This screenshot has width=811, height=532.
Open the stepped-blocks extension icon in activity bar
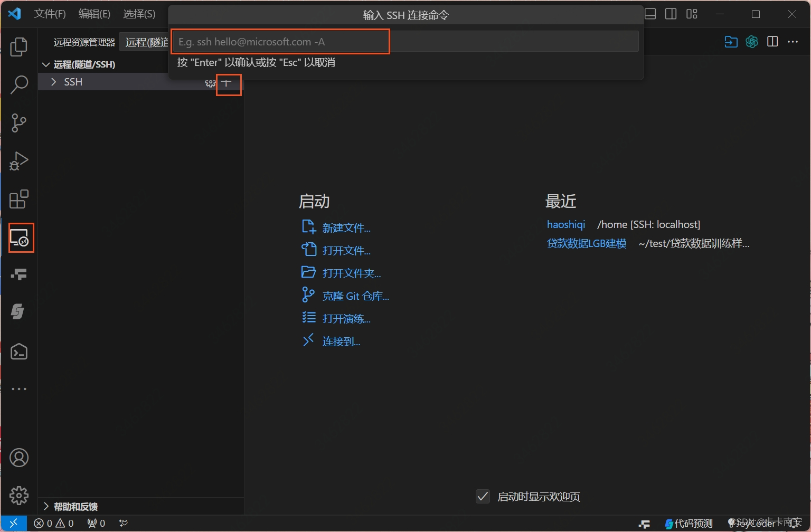(x=19, y=274)
